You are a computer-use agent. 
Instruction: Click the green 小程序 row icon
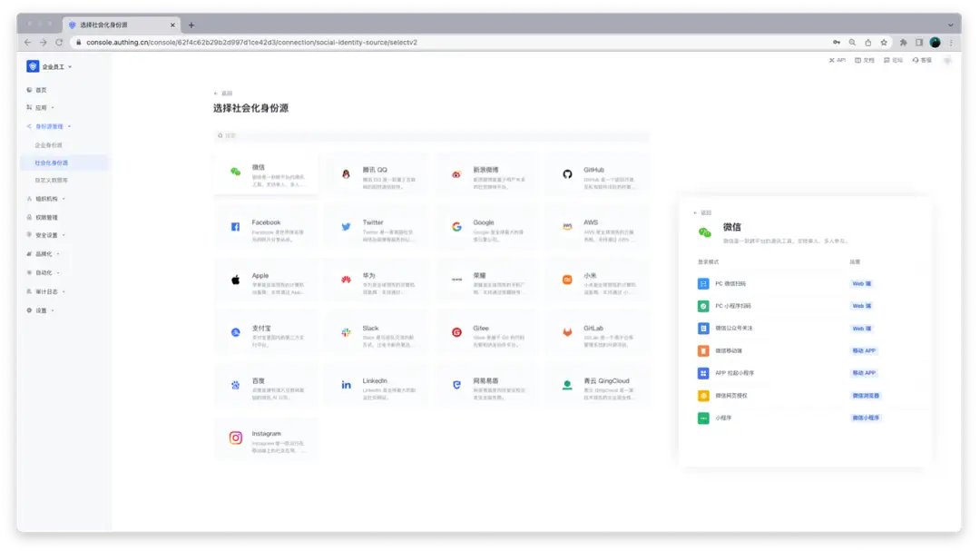pos(703,418)
